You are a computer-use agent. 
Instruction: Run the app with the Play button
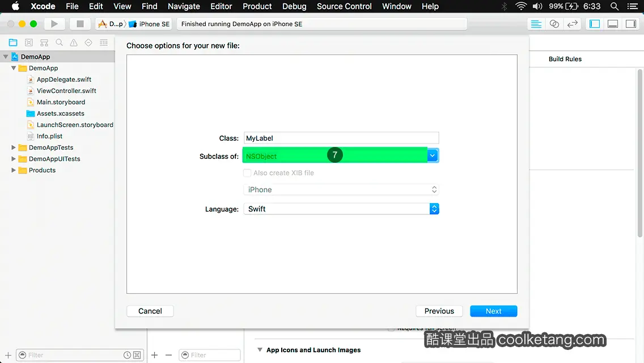pyautogui.click(x=54, y=24)
